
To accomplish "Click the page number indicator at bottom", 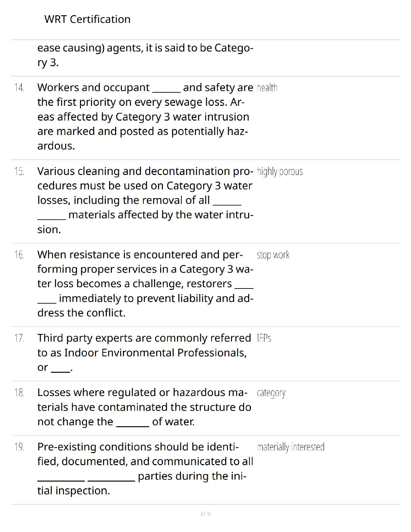I will [205, 514].
